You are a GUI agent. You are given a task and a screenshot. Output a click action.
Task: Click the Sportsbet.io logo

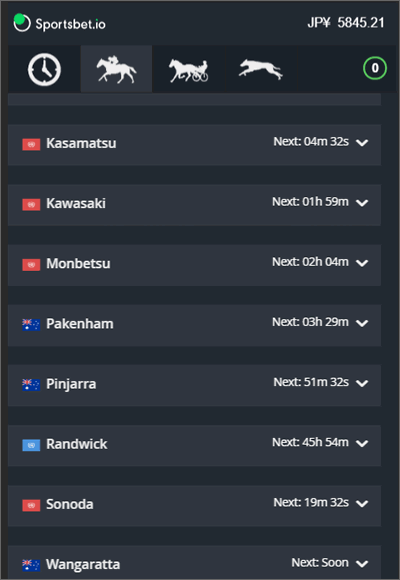click(60, 23)
